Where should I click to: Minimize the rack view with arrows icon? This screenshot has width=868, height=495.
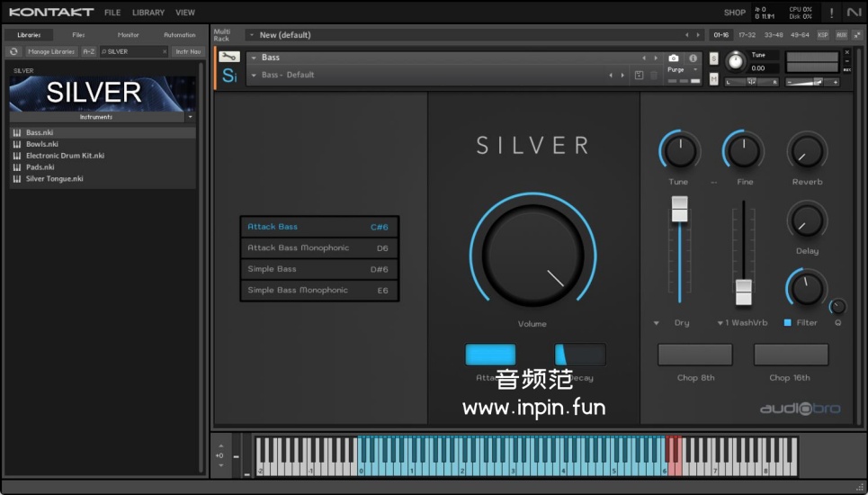856,35
